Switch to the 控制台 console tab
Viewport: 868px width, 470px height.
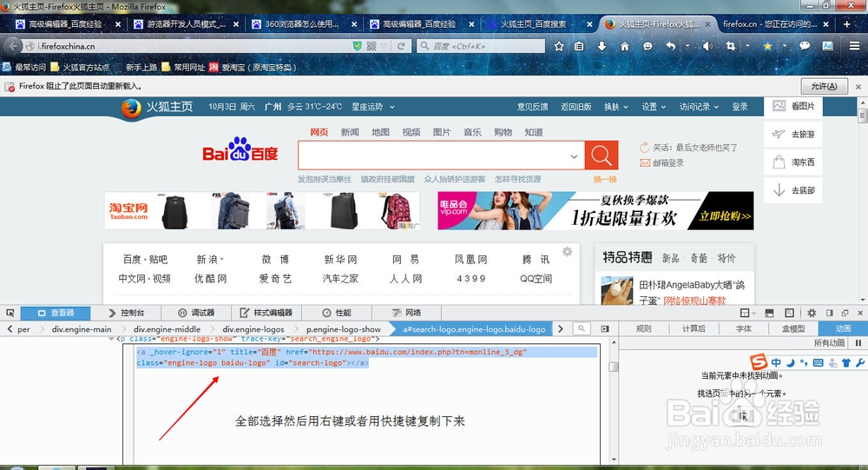click(127, 313)
